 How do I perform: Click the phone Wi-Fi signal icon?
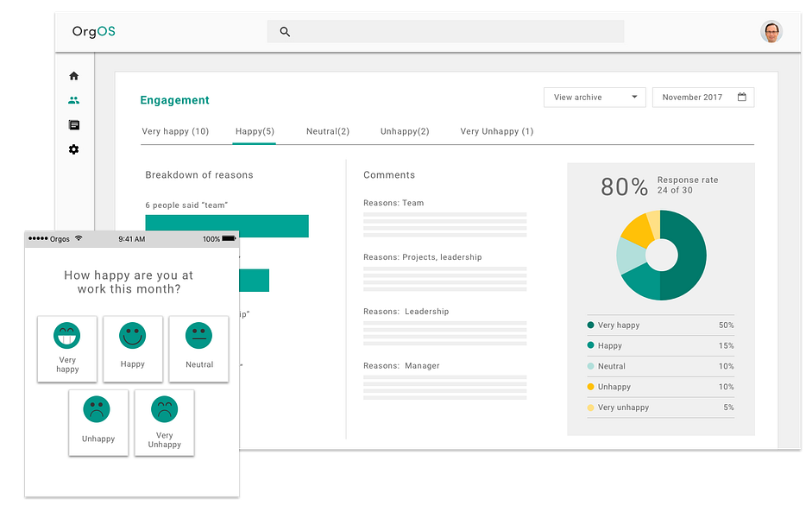point(79,238)
